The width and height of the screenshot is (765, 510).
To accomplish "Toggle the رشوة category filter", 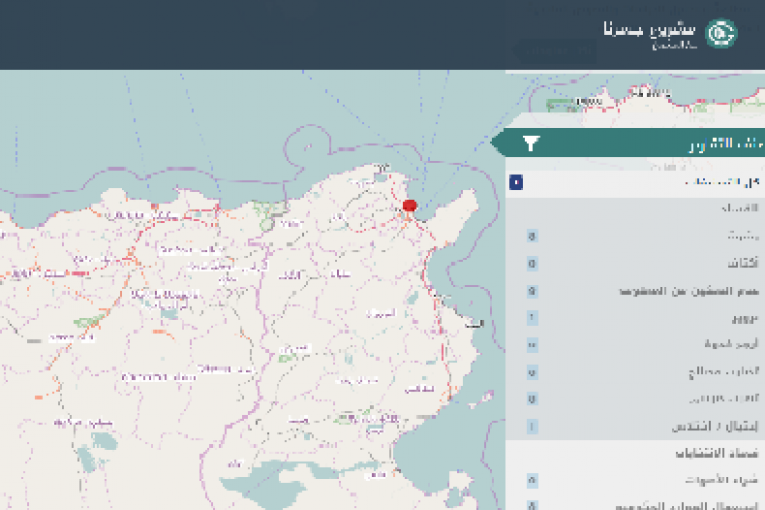I will click(741, 236).
